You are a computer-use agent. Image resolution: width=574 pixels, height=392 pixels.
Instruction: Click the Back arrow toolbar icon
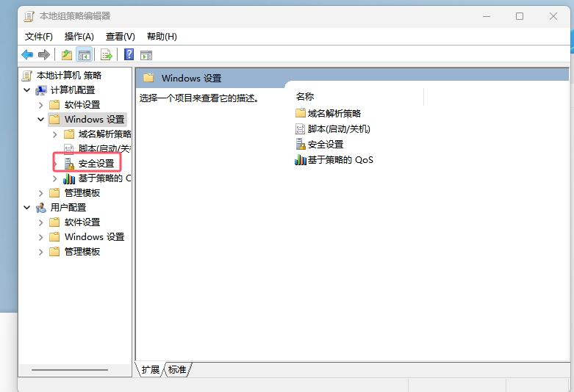point(27,54)
